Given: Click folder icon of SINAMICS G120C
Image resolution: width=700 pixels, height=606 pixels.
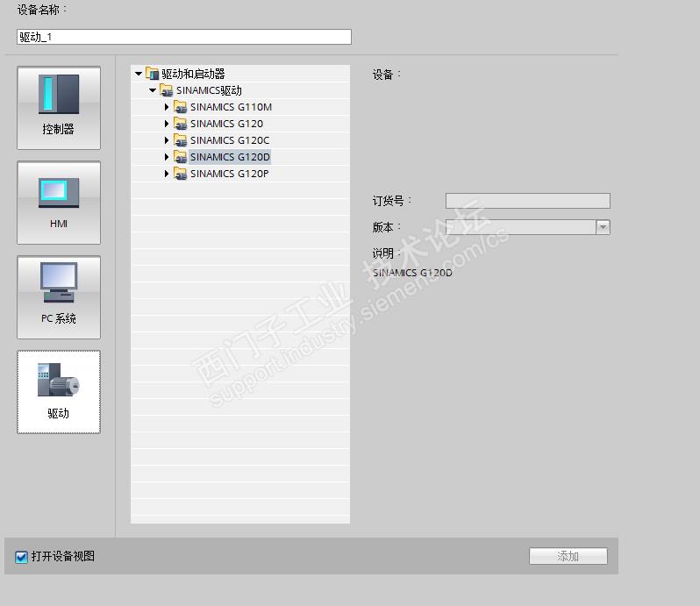Looking at the screenshot, I should tap(181, 140).
